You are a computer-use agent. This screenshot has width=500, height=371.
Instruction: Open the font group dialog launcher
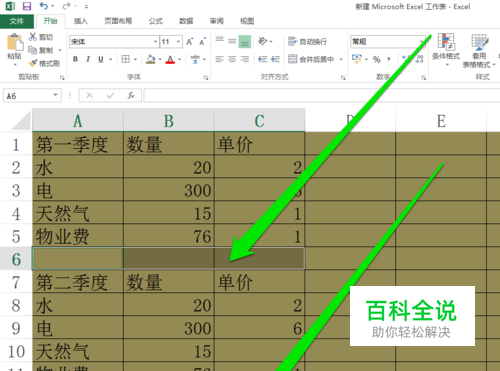click(206, 78)
